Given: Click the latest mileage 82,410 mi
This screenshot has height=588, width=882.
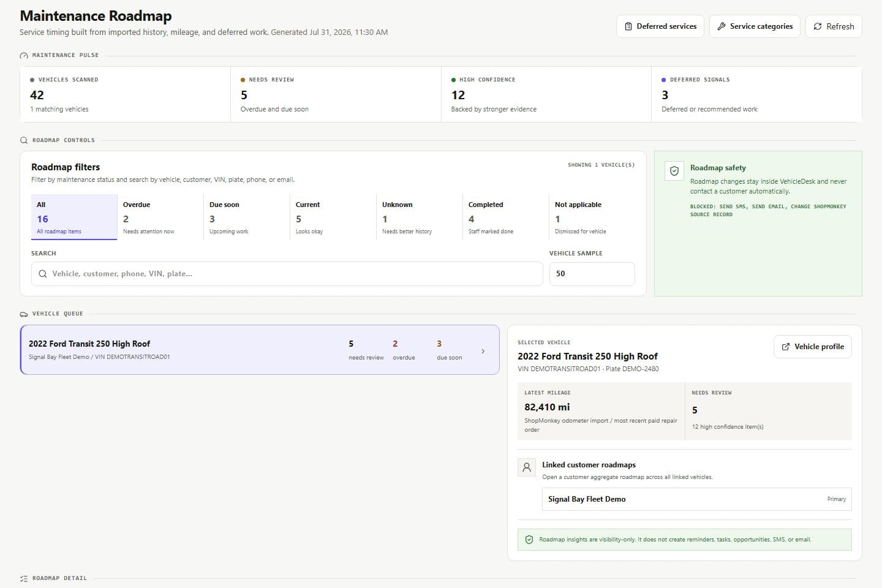Looking at the screenshot, I should pos(547,407).
